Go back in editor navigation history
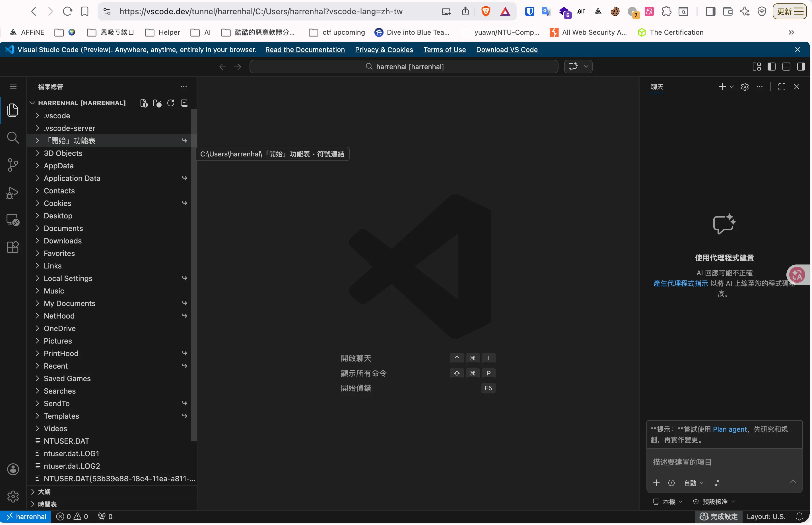Viewport: 812px width, 525px height. click(223, 67)
